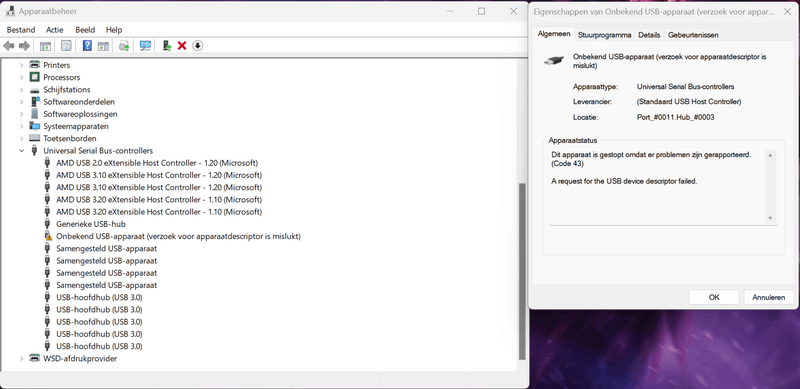Screen dimensions: 800x389
Task: Click the OK button in properties dialog
Action: point(714,297)
